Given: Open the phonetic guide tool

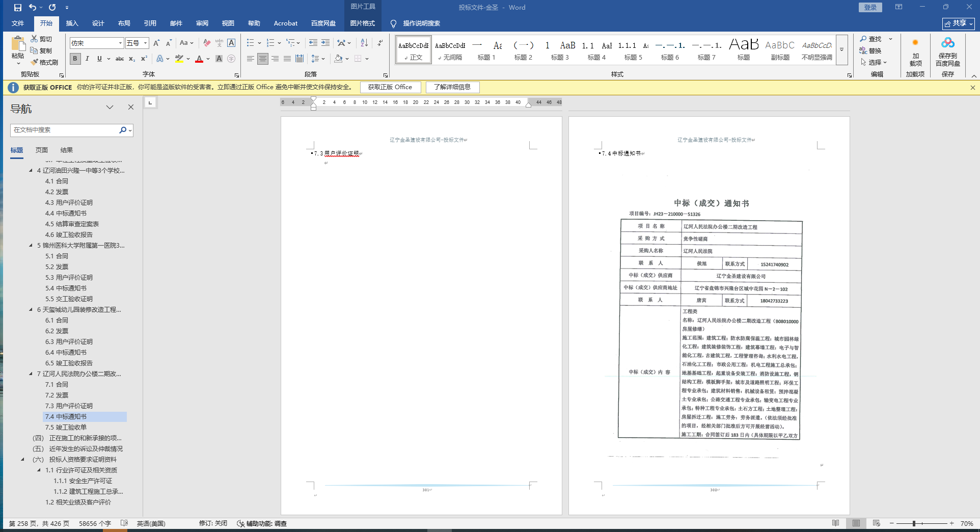Looking at the screenshot, I should click(x=219, y=43).
